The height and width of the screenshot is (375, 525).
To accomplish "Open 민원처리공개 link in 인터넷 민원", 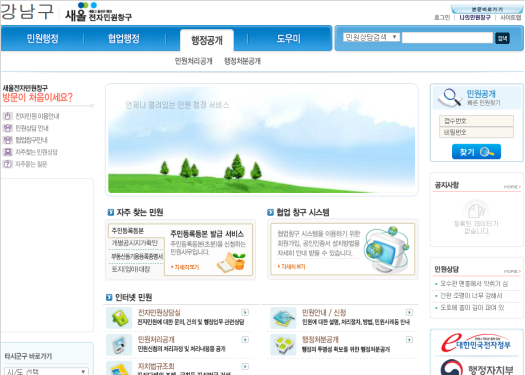I will pyautogui.click(x=156, y=340).
